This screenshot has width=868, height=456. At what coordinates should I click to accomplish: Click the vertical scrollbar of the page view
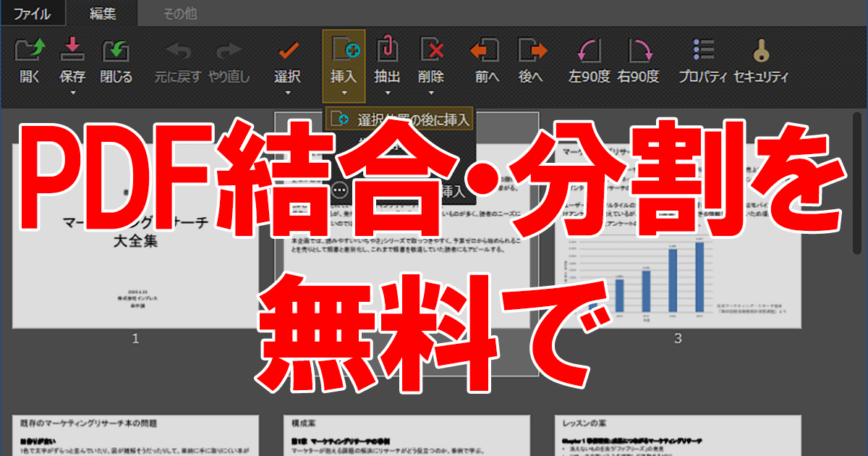(x=858, y=182)
